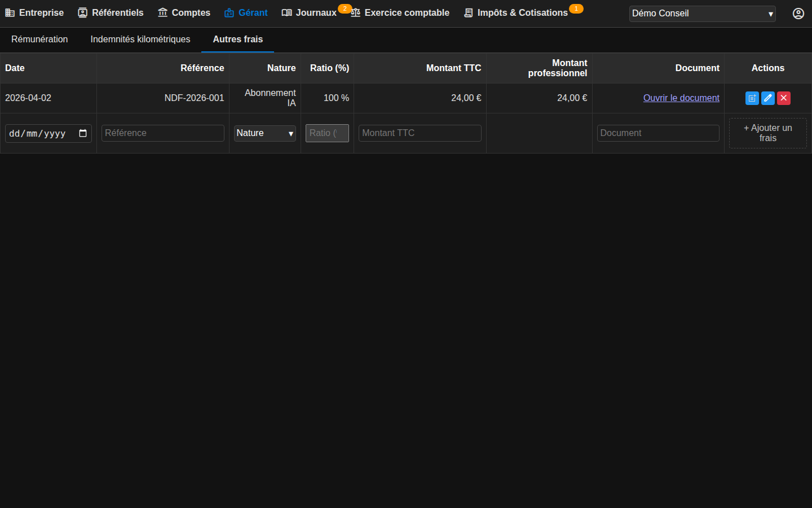
Task: Open the Impôts & Cotisations menu
Action: pyautogui.click(x=516, y=12)
